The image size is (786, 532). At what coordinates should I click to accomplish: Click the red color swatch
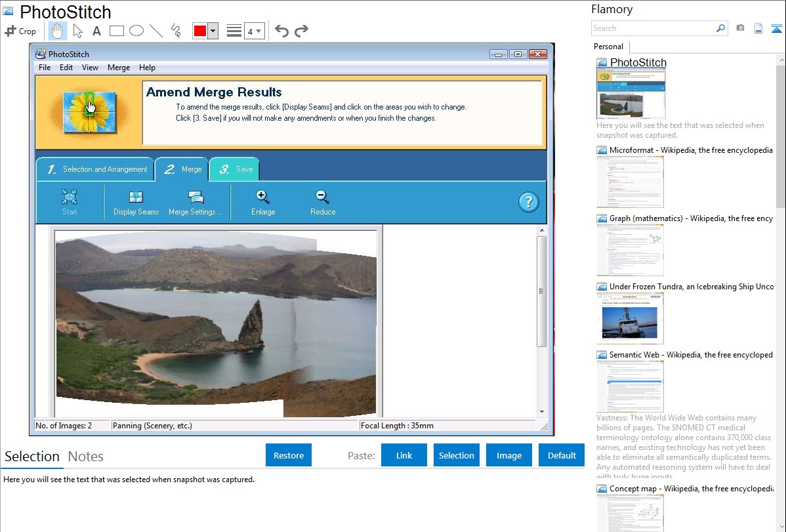click(199, 31)
